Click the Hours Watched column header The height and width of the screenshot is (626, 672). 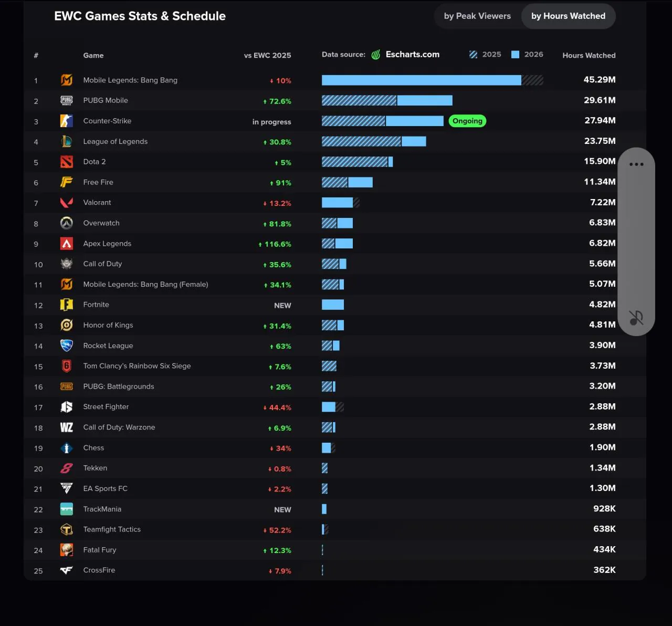(x=589, y=56)
